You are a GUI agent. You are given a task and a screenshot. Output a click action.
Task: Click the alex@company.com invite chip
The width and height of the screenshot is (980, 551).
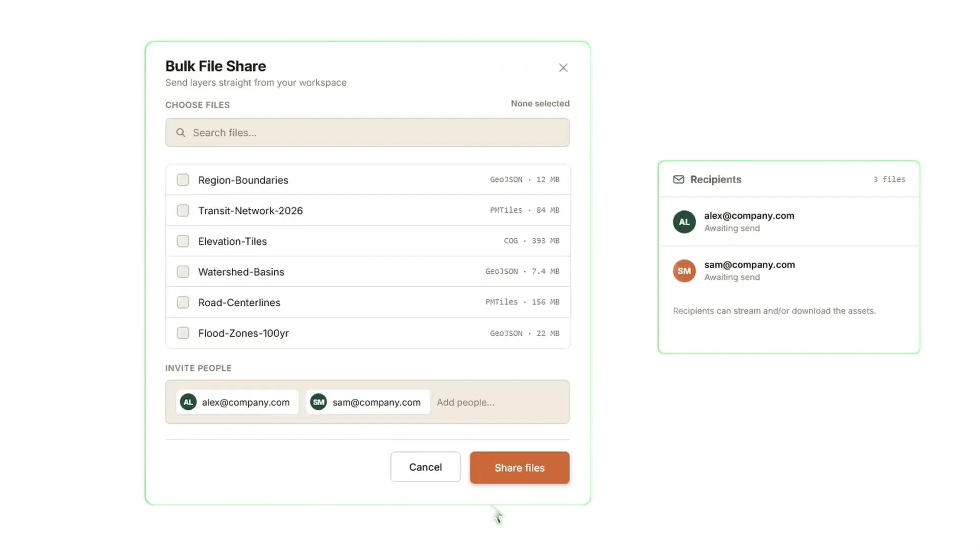pos(237,402)
